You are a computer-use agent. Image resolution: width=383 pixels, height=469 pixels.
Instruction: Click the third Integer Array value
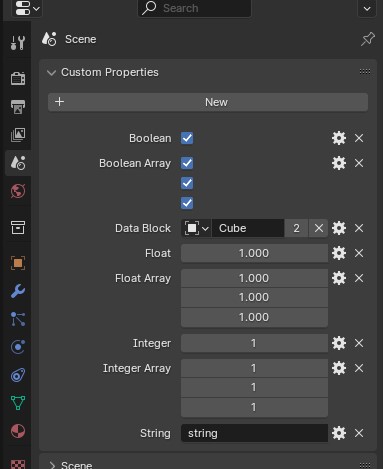tap(254, 407)
